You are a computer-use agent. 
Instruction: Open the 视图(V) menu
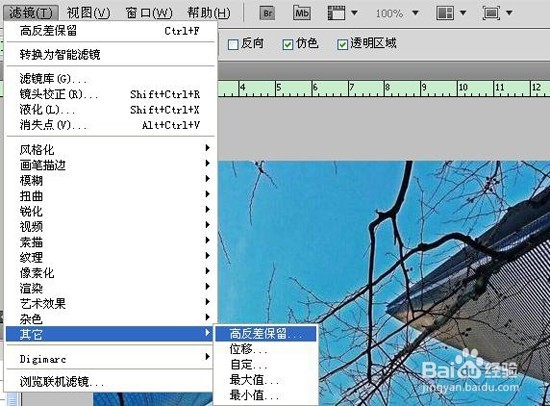[88, 13]
